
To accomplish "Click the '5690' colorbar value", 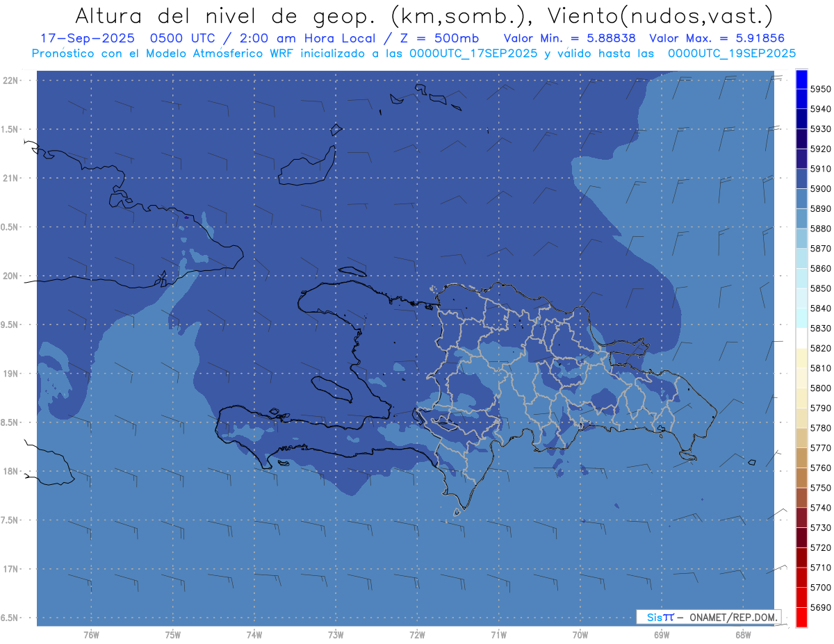I will (x=821, y=607).
